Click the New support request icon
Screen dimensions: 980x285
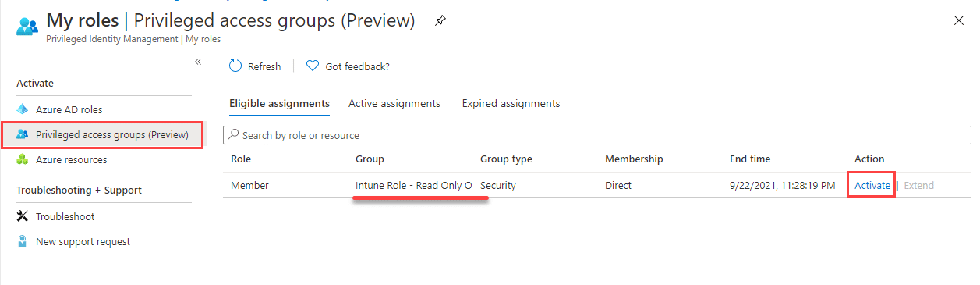click(23, 241)
